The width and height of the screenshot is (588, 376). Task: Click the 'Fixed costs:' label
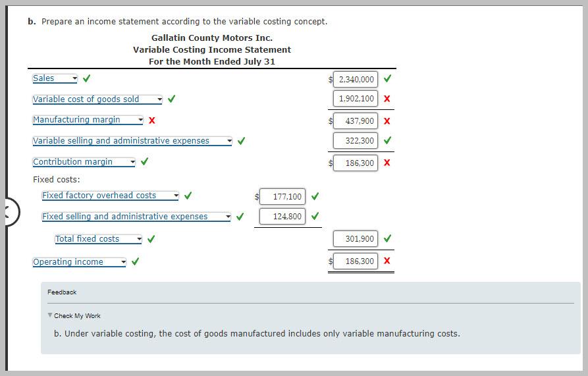coord(56,180)
